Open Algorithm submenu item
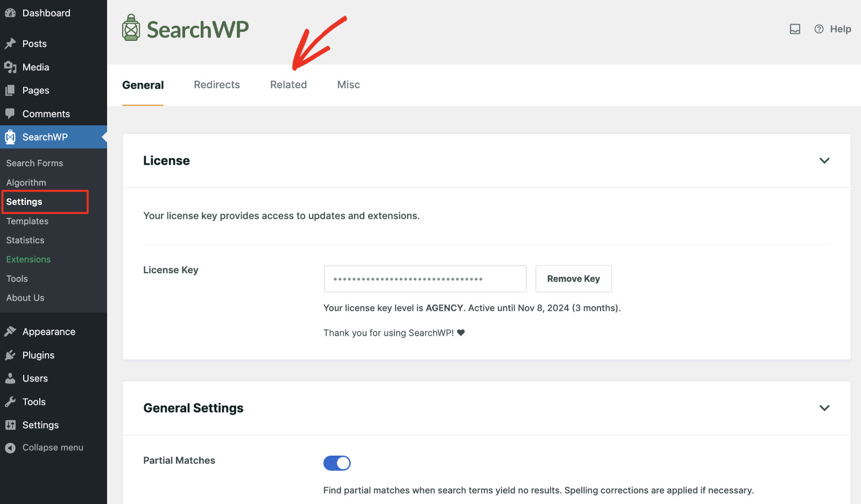Viewport: 861px width, 504px height. pos(26,182)
